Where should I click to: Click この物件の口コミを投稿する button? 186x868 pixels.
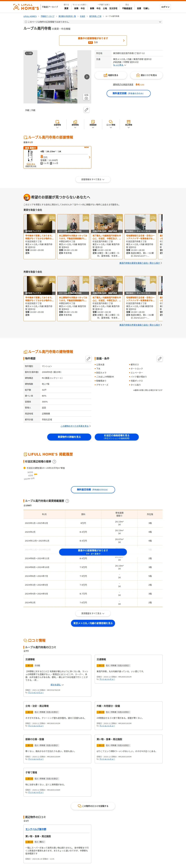coord(93,806)
